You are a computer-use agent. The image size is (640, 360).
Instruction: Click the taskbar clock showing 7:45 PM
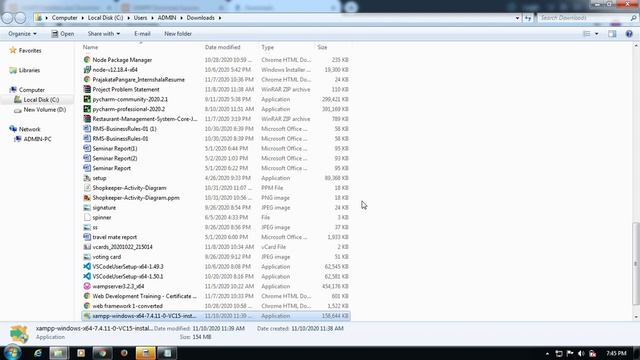tap(616, 353)
